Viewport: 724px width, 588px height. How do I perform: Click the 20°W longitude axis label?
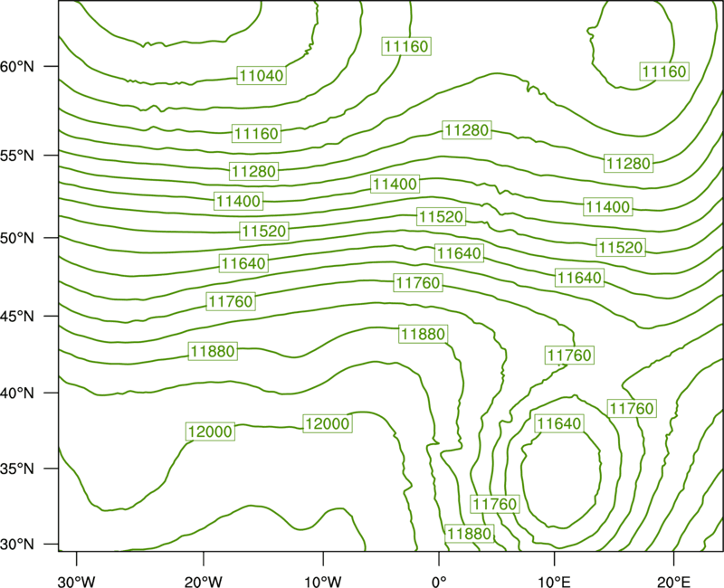point(203,581)
